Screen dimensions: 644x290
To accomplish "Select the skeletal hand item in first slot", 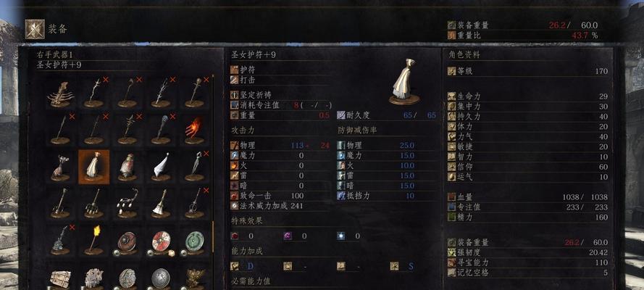I will [60, 94].
